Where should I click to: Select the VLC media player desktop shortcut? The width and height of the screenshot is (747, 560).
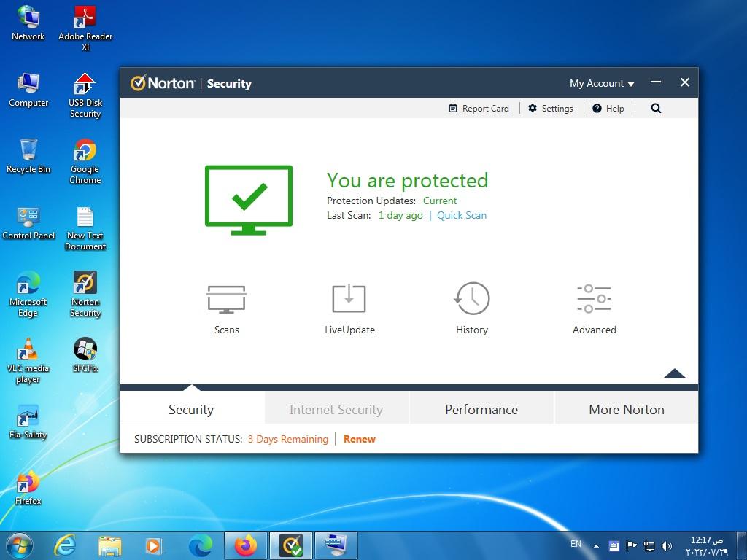click(28, 360)
